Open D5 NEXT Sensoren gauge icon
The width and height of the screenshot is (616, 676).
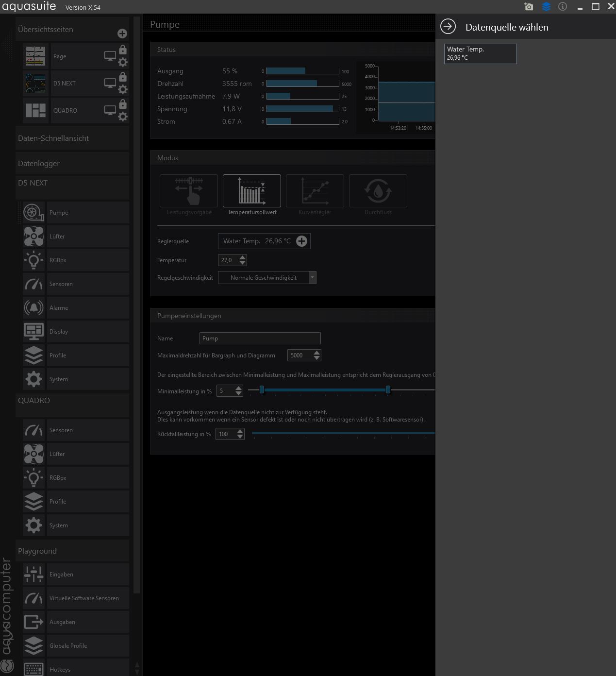[33, 284]
